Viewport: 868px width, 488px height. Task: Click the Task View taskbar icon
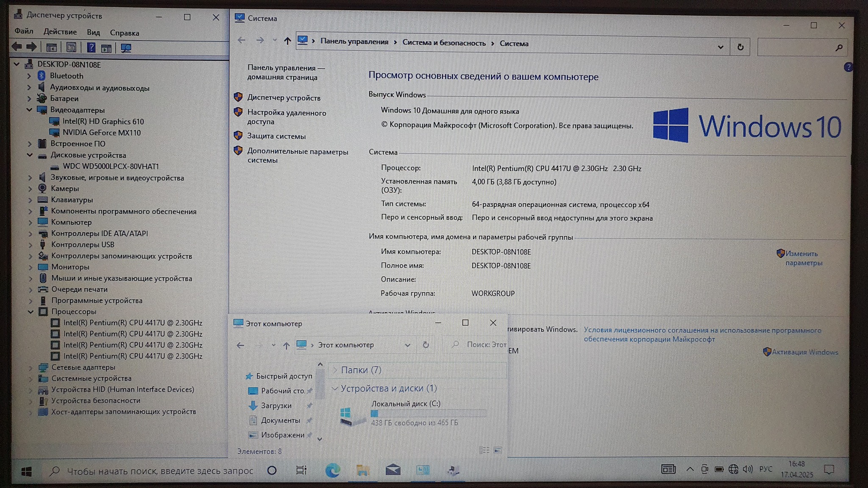[x=301, y=470]
